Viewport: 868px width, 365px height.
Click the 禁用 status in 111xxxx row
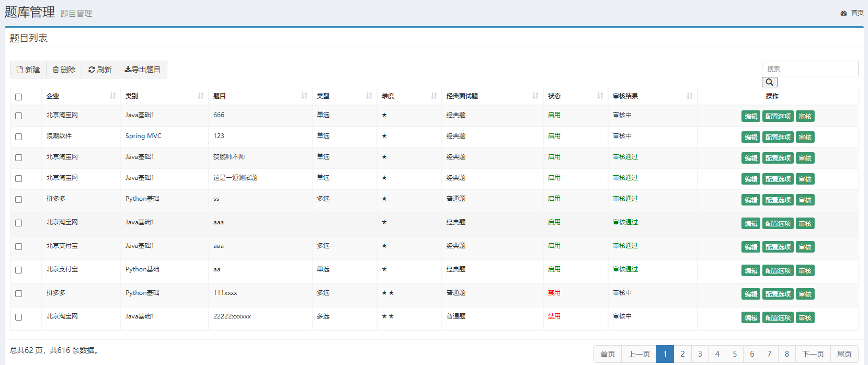click(x=554, y=293)
